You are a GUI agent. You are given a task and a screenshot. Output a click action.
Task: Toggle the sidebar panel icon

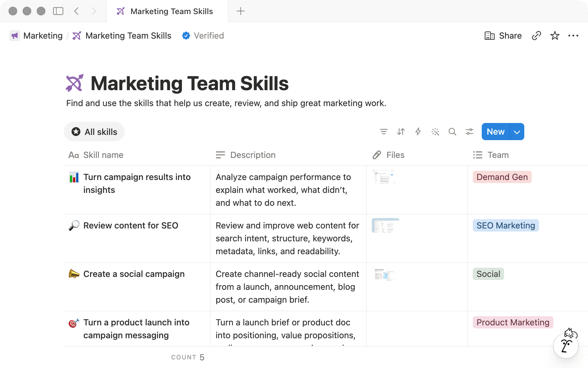(x=58, y=11)
